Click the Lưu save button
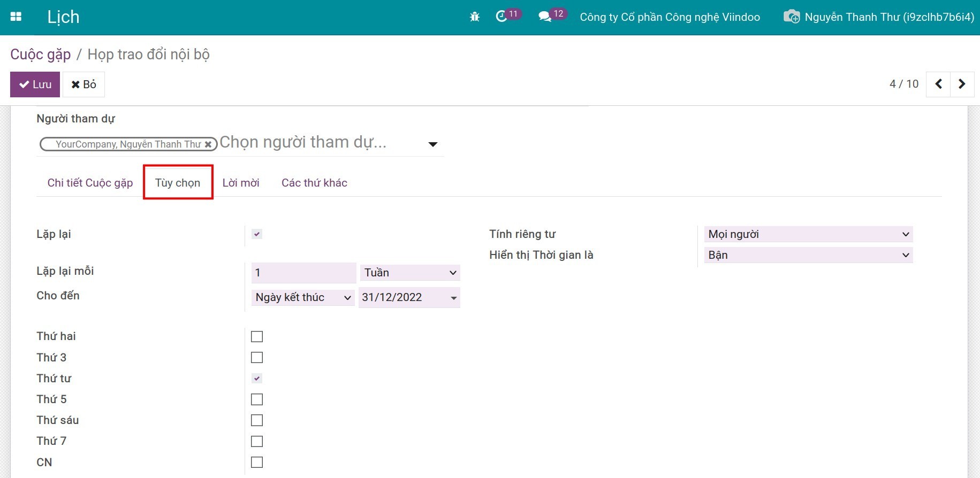Screen dimensions: 980x478 (35, 84)
